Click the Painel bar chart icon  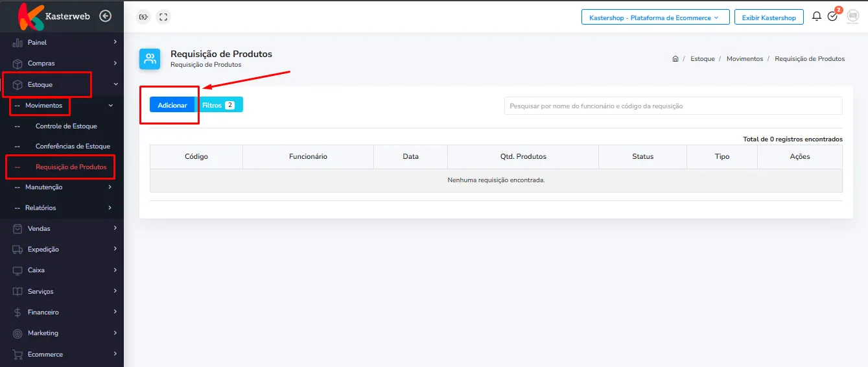click(x=18, y=43)
